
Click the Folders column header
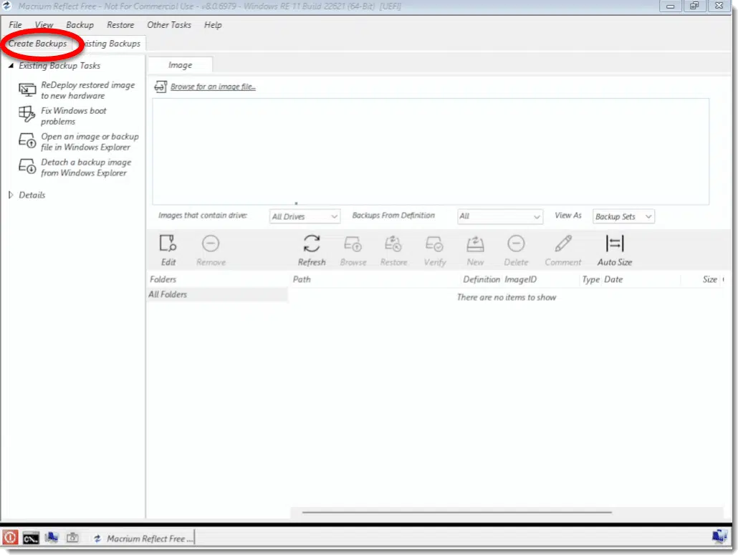(x=163, y=279)
